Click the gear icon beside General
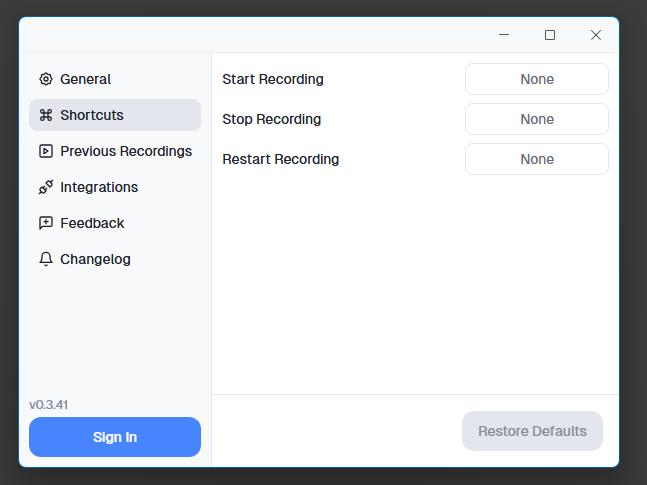Screen dimensions: 647x485 point(46,79)
